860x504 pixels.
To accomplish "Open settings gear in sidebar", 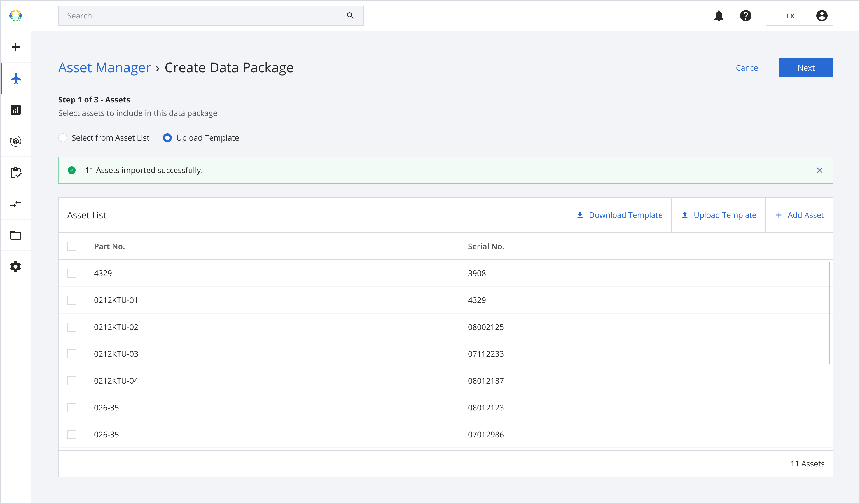I will tap(16, 267).
